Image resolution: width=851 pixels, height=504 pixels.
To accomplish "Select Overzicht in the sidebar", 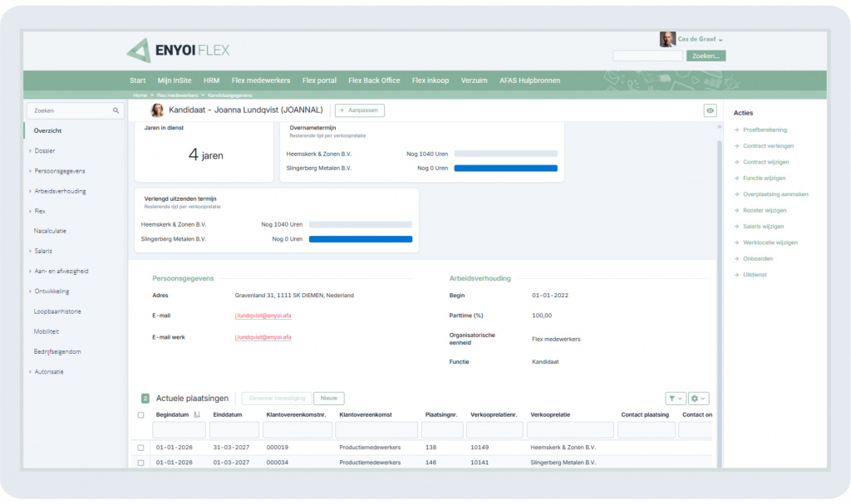I will (47, 130).
